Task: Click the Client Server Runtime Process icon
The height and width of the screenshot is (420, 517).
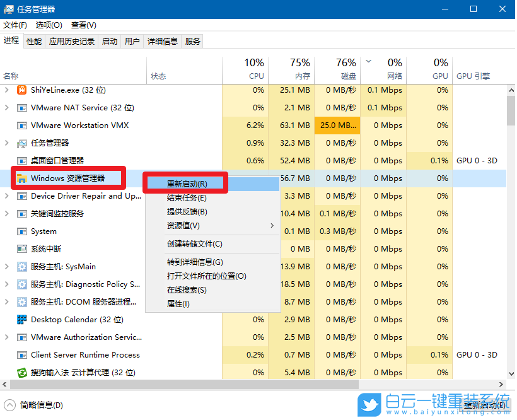Action: click(x=21, y=355)
